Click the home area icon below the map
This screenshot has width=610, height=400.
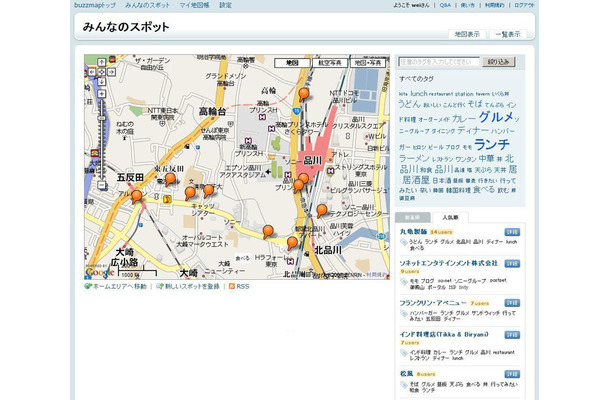(88, 286)
